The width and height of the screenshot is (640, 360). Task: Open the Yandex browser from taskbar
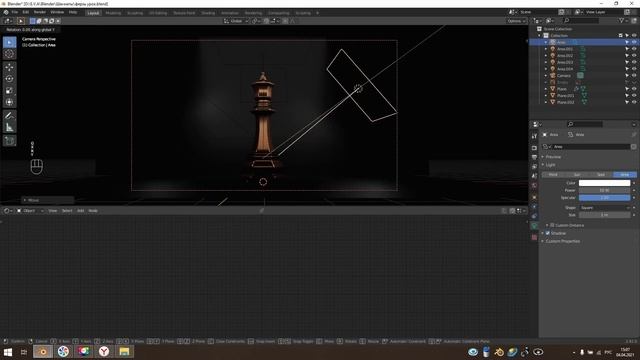104,351
